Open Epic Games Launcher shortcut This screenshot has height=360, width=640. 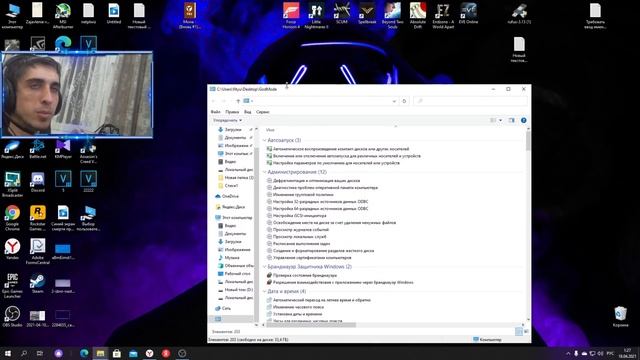click(x=12, y=286)
